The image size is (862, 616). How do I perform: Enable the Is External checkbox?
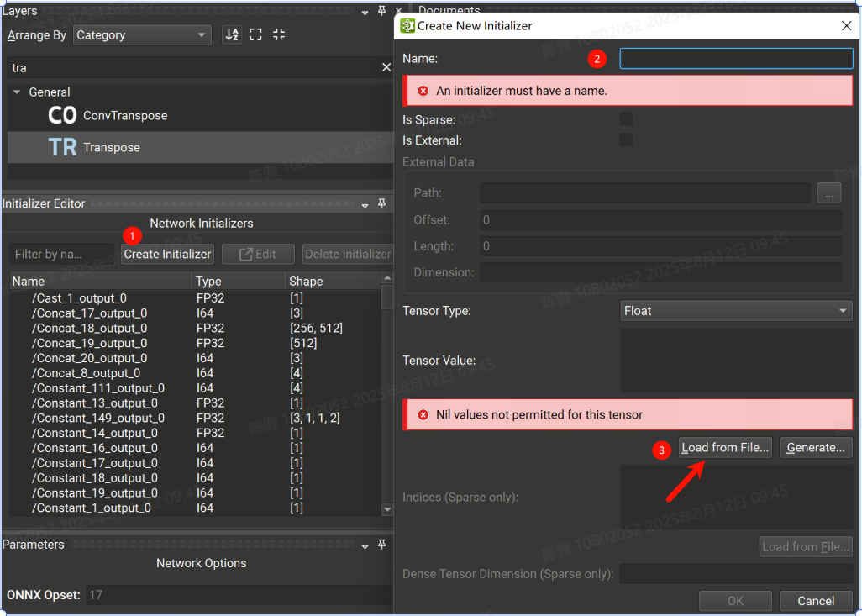pos(626,139)
